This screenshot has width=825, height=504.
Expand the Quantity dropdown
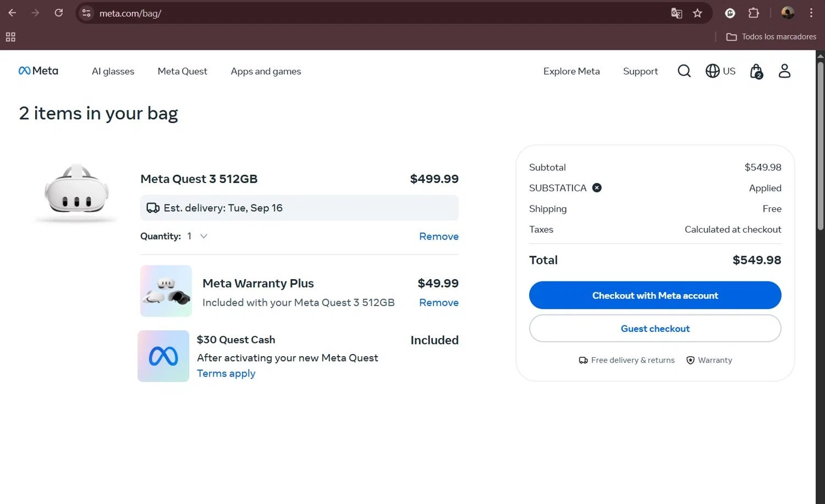197,236
